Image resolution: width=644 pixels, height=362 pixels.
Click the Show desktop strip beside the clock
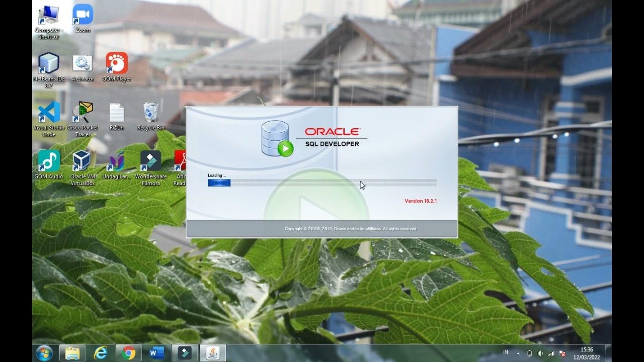click(x=608, y=353)
